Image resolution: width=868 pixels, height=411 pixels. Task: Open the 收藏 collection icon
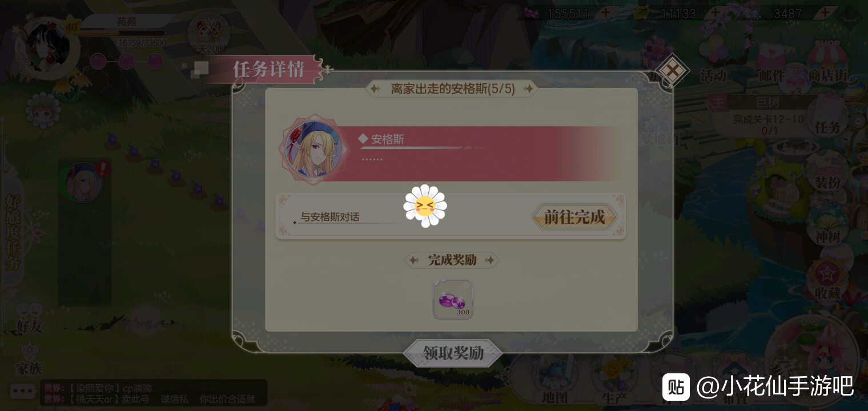pyautogui.click(x=827, y=281)
